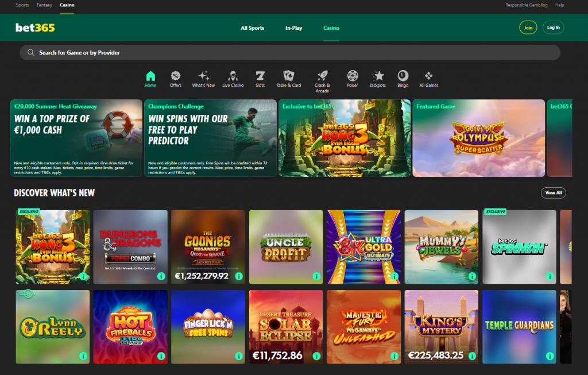Viewport: 588px width, 375px height.
Task: Show info for bet365 Kong 3 game tile
Action: point(83,276)
